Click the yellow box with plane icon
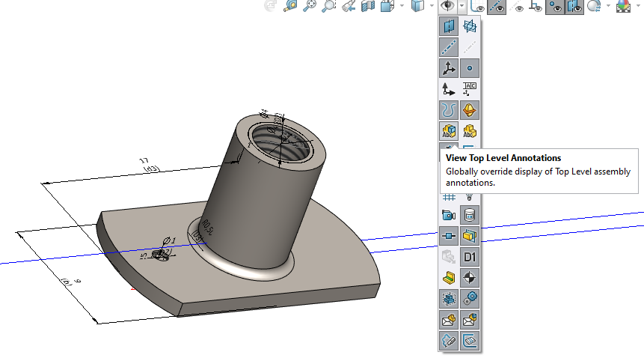This screenshot has width=644, height=361. (470, 236)
